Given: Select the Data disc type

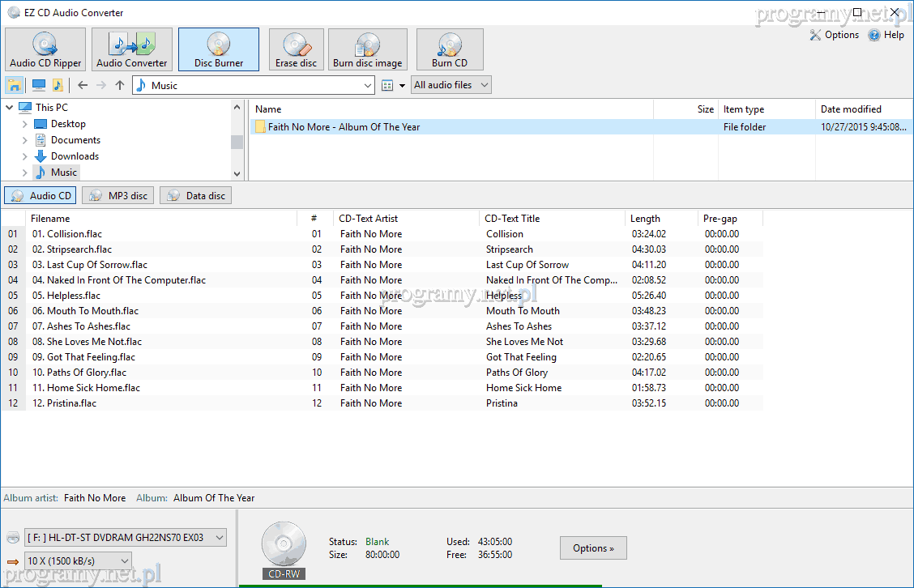Looking at the screenshot, I should point(196,195).
